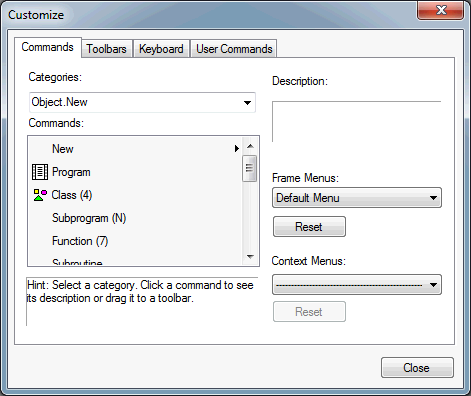The image size is (471, 396).
Task: Open the User Commands tab
Action: click(x=234, y=49)
